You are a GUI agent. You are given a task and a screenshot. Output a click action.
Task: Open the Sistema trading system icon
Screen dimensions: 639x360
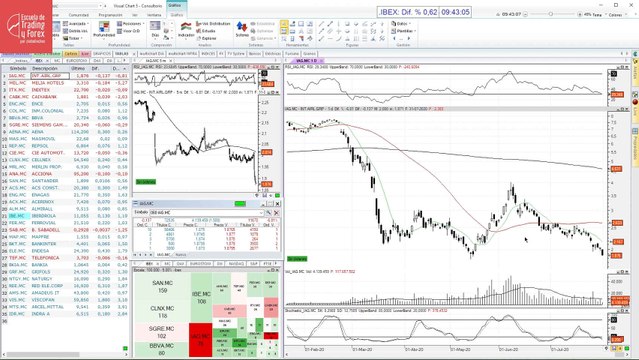click(242, 29)
